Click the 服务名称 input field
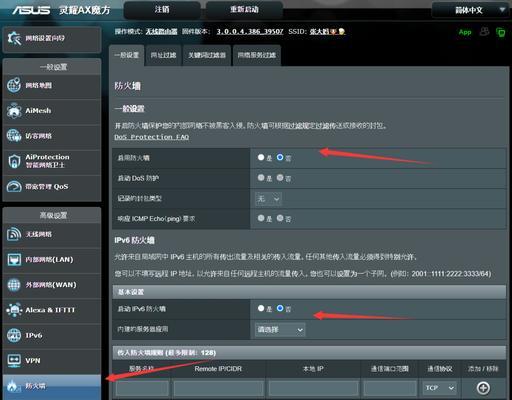This screenshot has width=512, height=400. pos(142,388)
